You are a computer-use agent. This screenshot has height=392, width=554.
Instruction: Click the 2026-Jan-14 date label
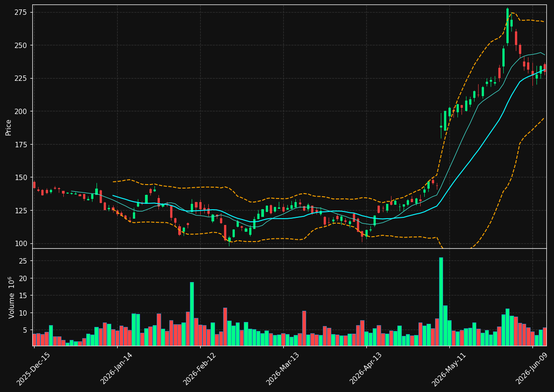117,369
